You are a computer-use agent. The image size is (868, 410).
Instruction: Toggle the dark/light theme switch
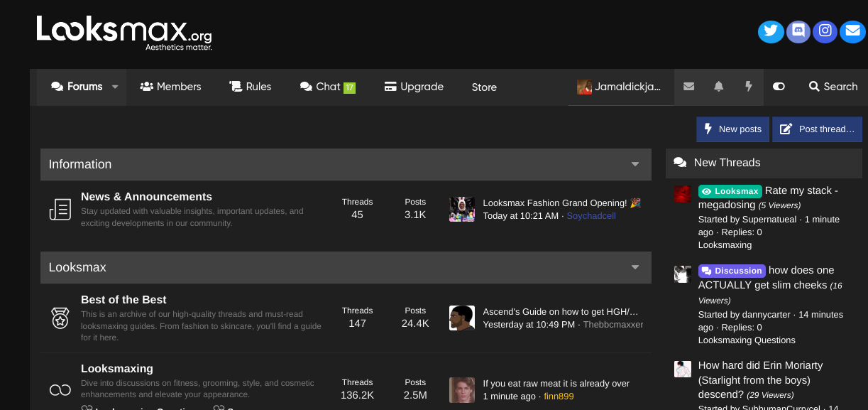click(779, 87)
